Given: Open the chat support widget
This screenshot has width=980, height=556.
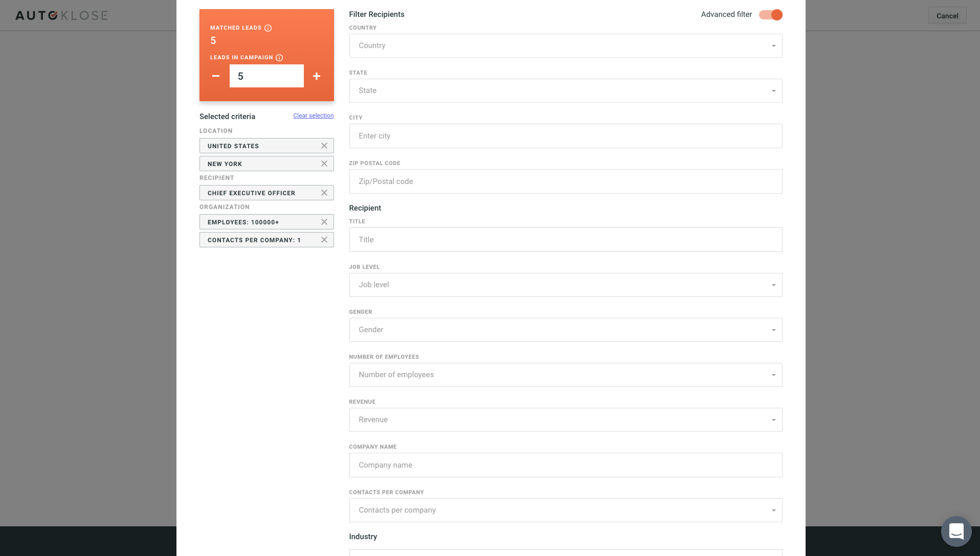Looking at the screenshot, I should (x=956, y=531).
